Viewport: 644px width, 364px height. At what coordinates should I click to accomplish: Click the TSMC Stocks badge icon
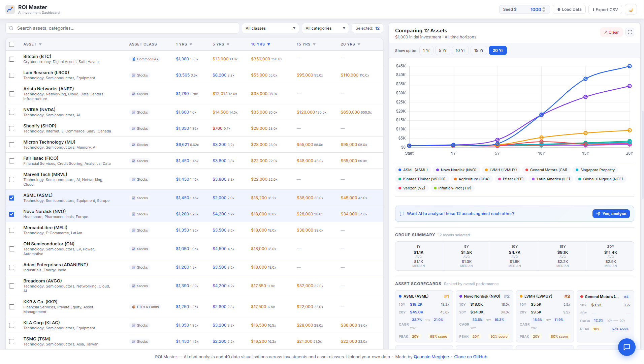pyautogui.click(x=134, y=342)
